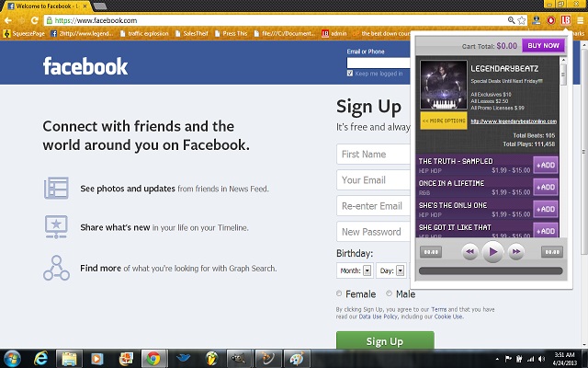The image size is (588, 368).
Task: Add She Got It Like That to cart
Action: (546, 231)
